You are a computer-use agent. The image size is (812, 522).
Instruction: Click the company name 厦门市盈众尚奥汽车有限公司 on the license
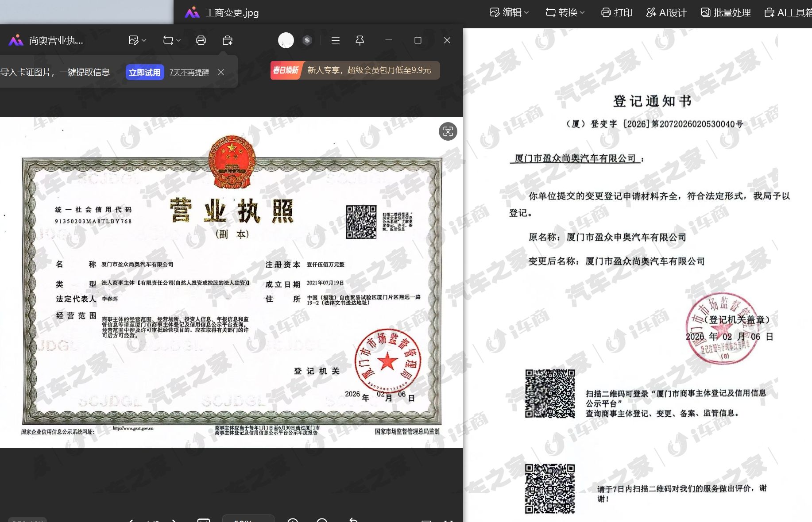[x=137, y=265]
